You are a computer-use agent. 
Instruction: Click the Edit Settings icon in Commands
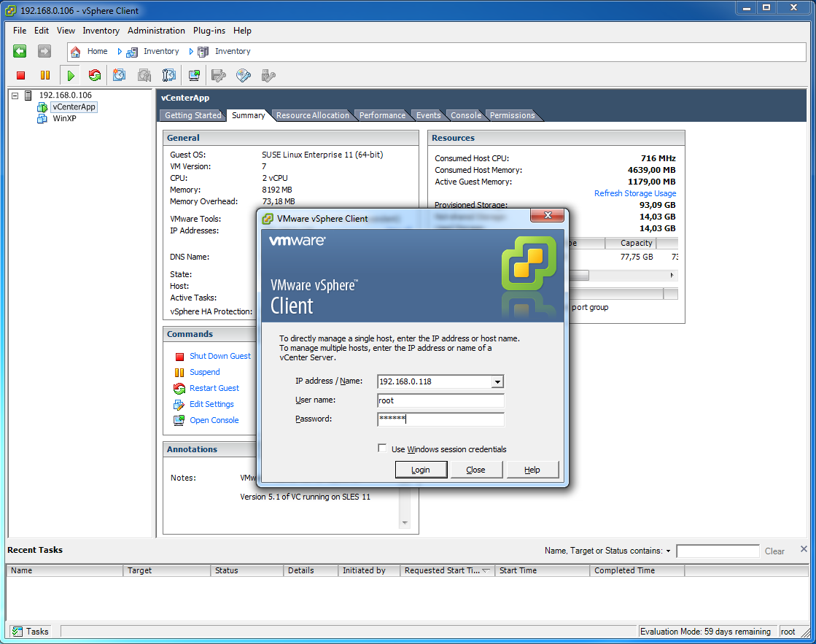point(179,405)
